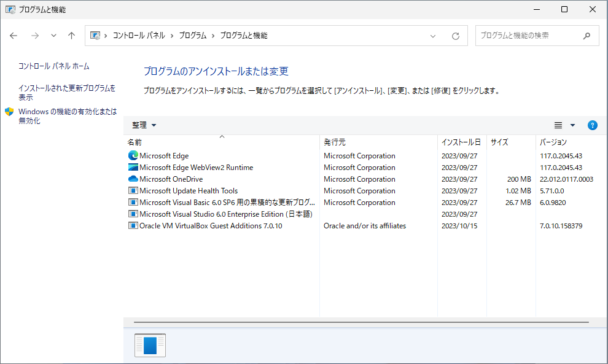Screen dimensions: 608x364
Task: Click the Microsoft Edge icon in list
Action: pos(133,155)
